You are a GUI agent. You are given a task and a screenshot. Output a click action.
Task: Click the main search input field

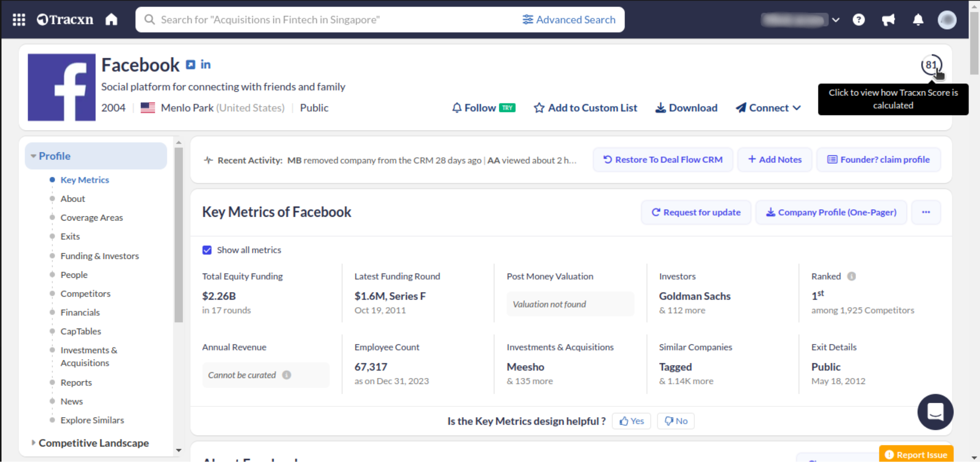[x=328, y=20]
